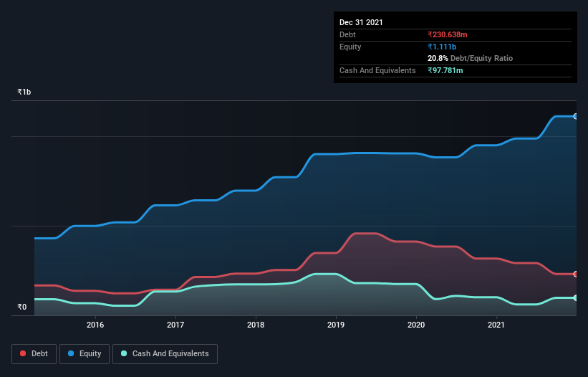Viewport: 588px width, 377px height.
Task: Click the 2021 x-axis label
Action: click(x=496, y=325)
